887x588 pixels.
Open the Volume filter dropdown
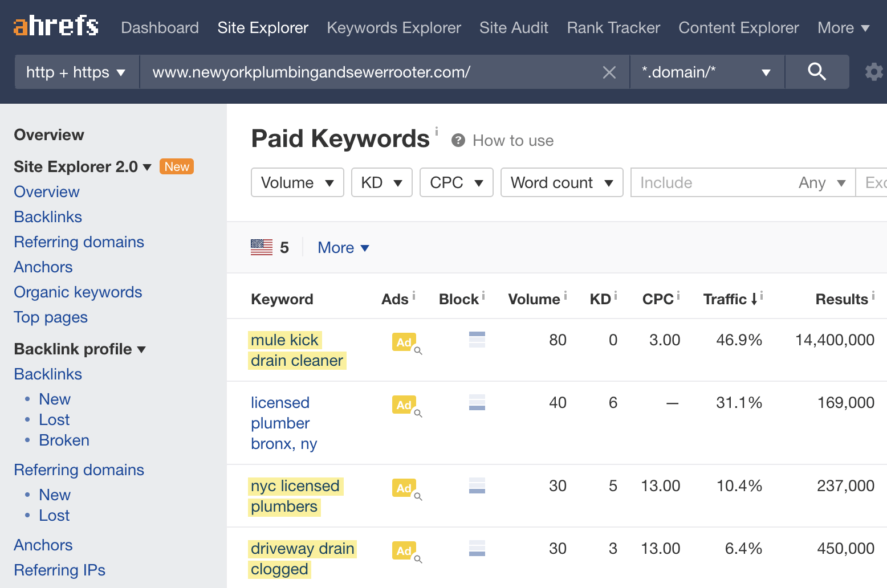point(297,182)
